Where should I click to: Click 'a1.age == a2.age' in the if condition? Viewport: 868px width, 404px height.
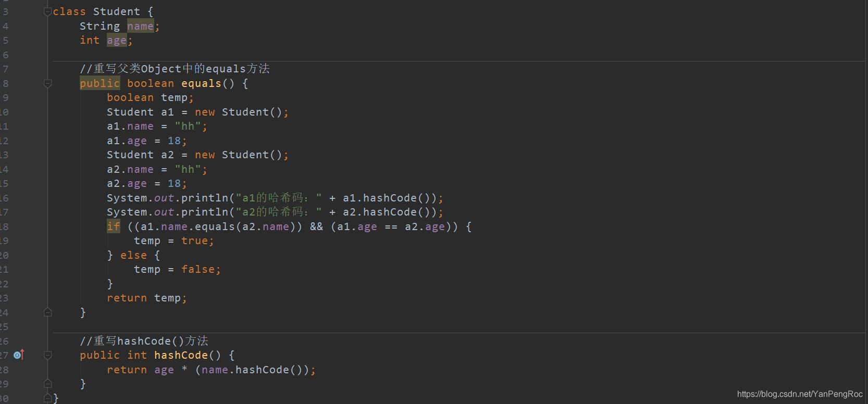[x=391, y=226]
